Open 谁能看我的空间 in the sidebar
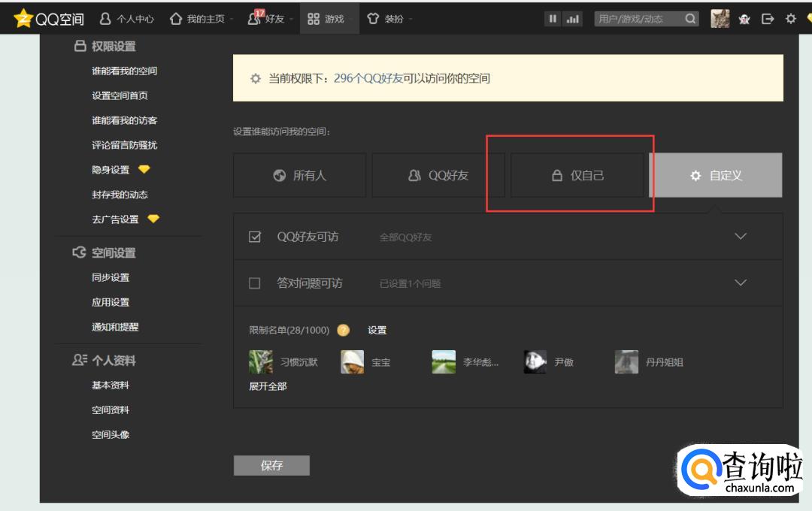This screenshot has height=511, width=812. [124, 71]
